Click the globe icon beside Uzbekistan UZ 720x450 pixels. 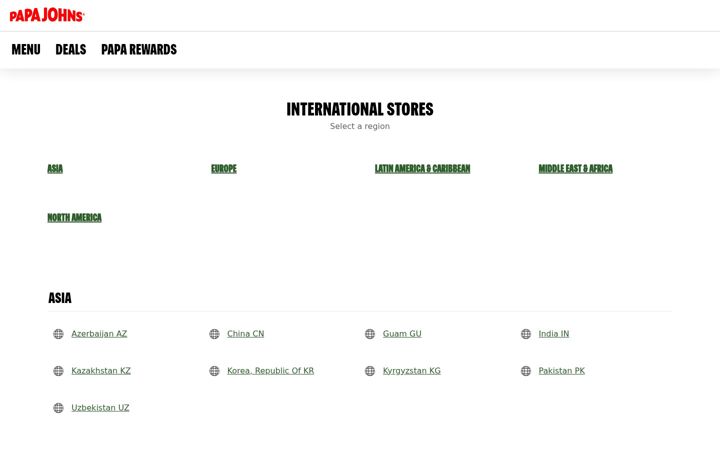click(58, 408)
